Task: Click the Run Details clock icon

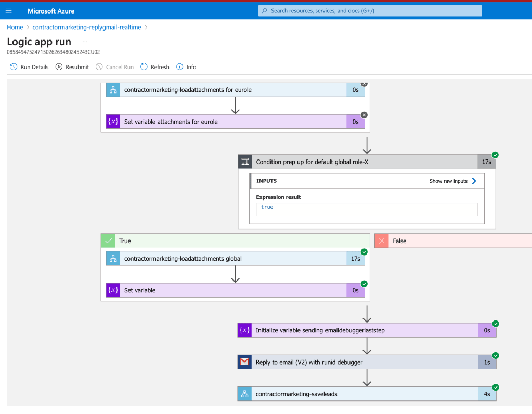Action: coord(14,66)
